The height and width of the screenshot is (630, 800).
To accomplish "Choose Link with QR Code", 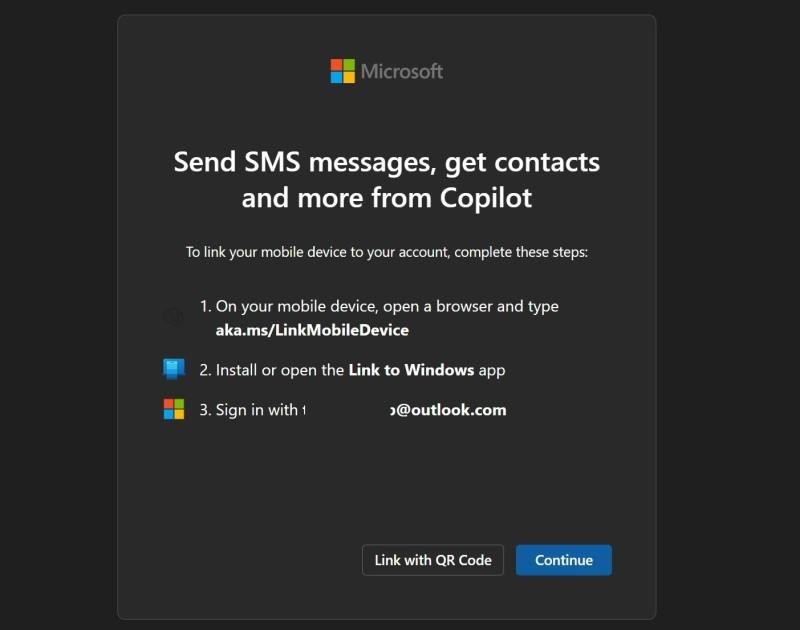I will click(x=433, y=560).
